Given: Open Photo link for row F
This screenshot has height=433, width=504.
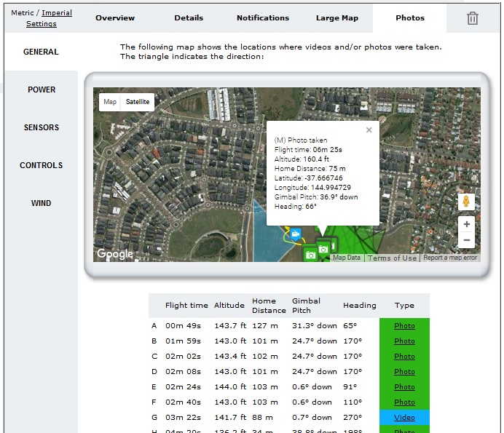Looking at the screenshot, I should point(404,402).
